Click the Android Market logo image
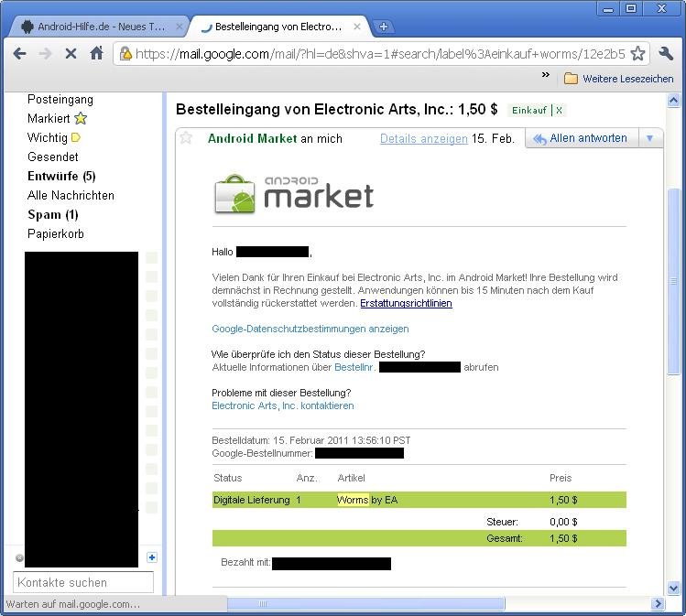The width and height of the screenshot is (686, 616). tap(294, 194)
